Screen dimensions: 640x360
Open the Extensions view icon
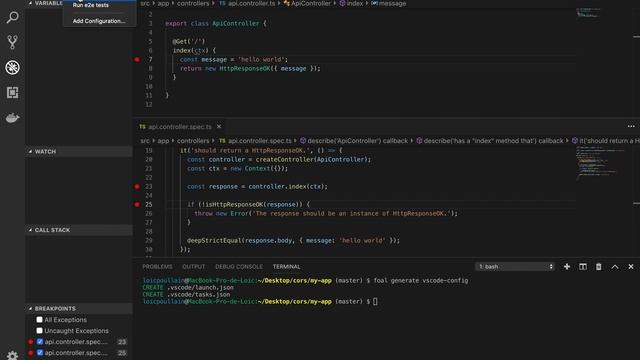tap(12, 93)
